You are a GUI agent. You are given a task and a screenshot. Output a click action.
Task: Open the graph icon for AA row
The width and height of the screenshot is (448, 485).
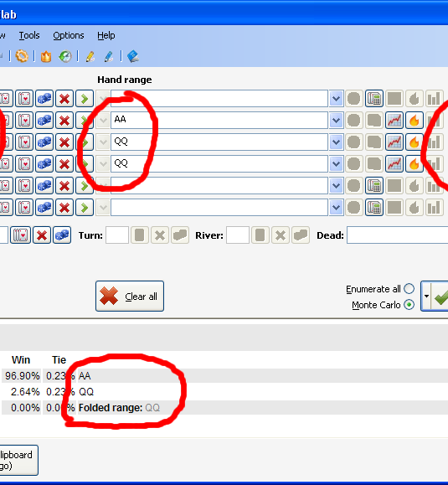tap(394, 121)
